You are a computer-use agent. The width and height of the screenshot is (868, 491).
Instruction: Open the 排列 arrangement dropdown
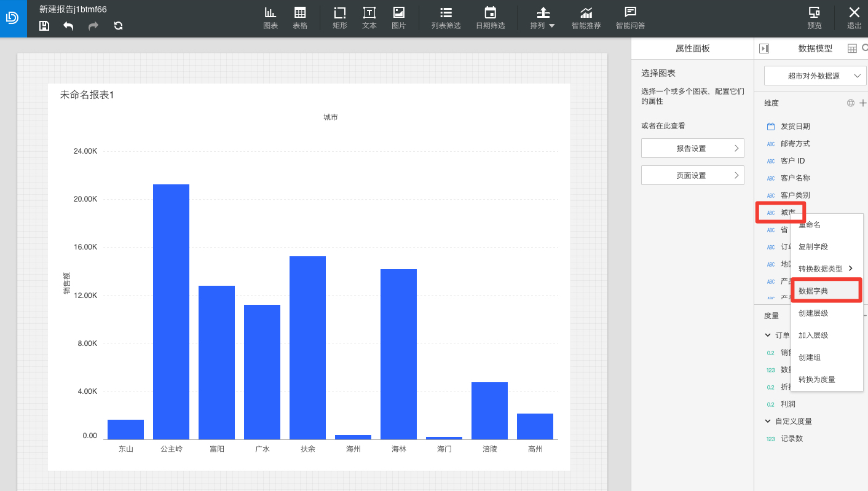543,18
